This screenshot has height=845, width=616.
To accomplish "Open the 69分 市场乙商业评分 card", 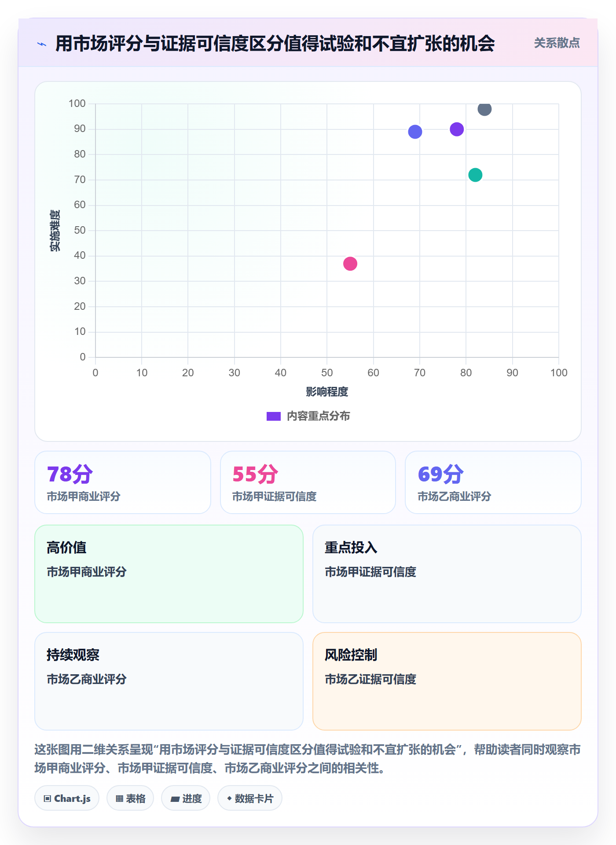I will (x=493, y=482).
